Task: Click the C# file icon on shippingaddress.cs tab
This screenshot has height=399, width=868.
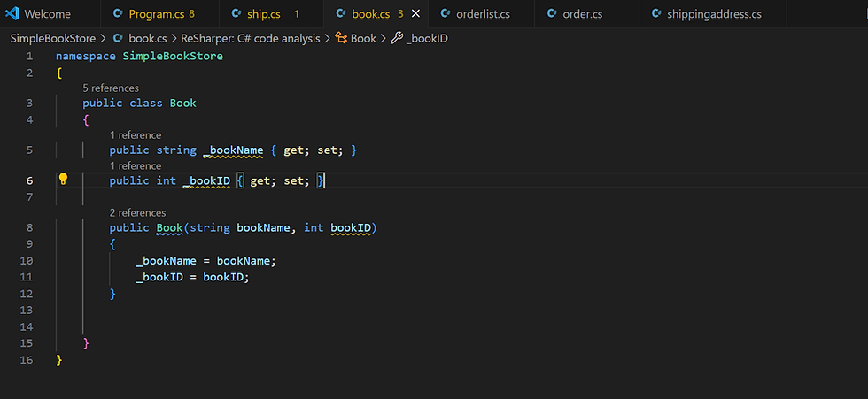Action: pyautogui.click(x=656, y=14)
